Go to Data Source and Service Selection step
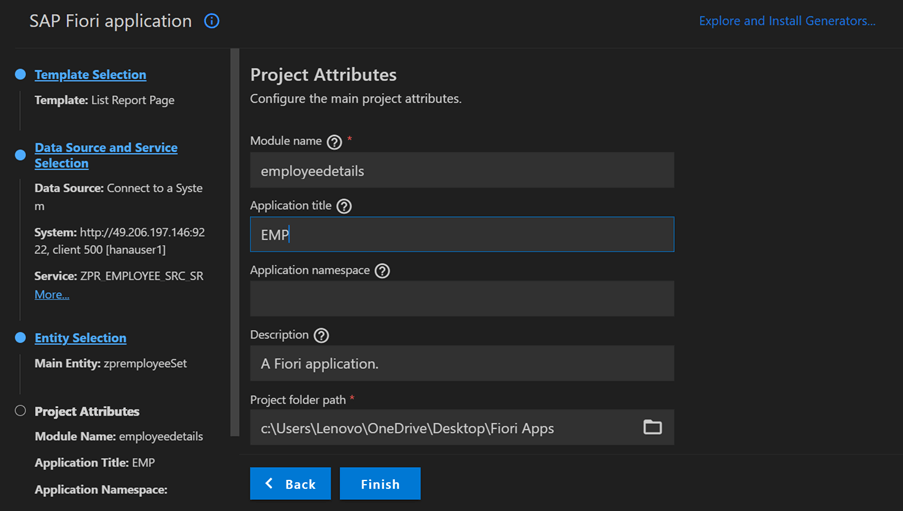The width and height of the screenshot is (903, 511). click(x=106, y=155)
